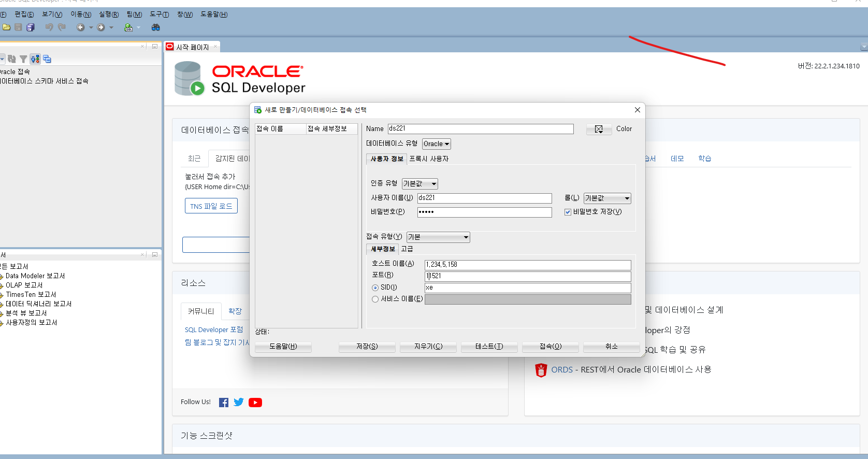Open the 편집(E) menu
The image size is (868, 459).
coord(24,15)
